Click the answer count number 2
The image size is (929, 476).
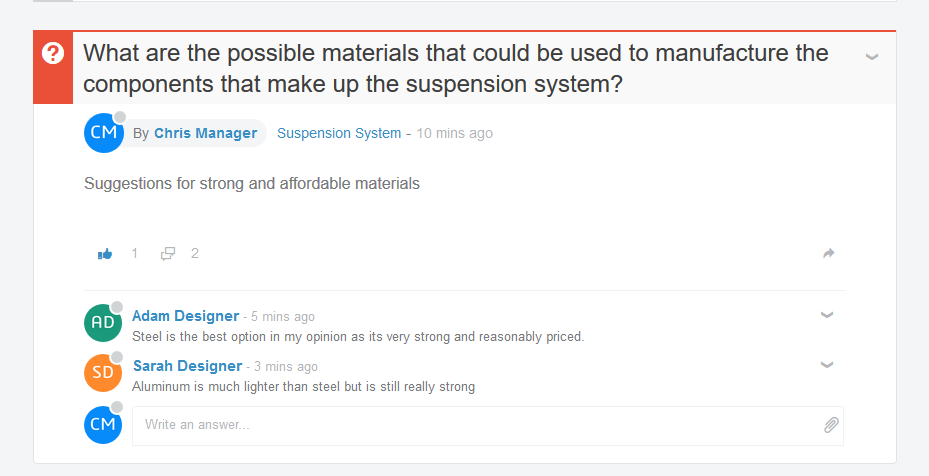[x=195, y=254]
